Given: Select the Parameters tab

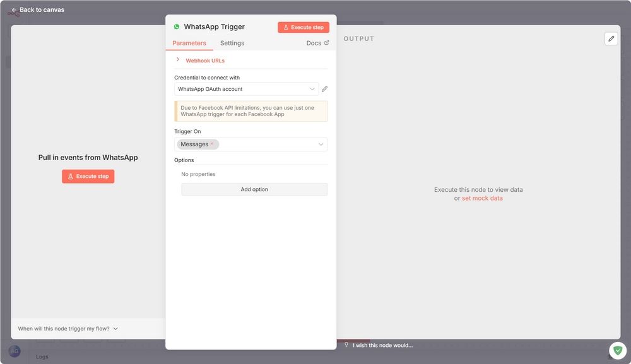Looking at the screenshot, I should 189,43.
